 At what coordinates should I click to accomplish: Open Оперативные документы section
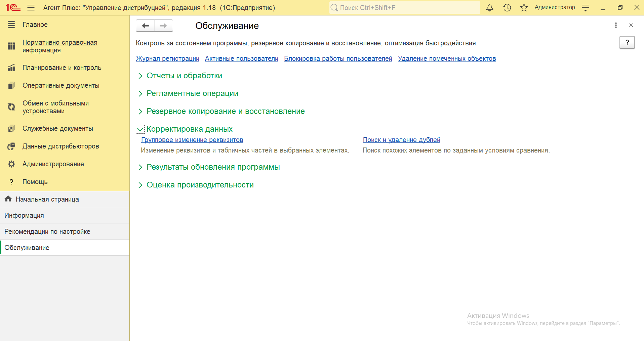(x=61, y=85)
